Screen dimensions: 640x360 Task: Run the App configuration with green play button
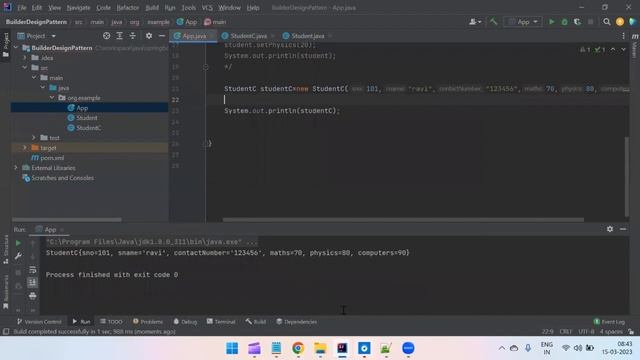[551, 22]
